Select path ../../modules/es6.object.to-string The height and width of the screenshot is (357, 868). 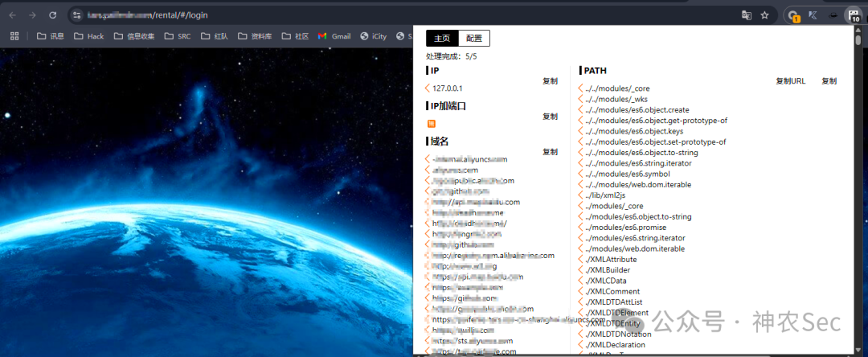click(x=641, y=153)
